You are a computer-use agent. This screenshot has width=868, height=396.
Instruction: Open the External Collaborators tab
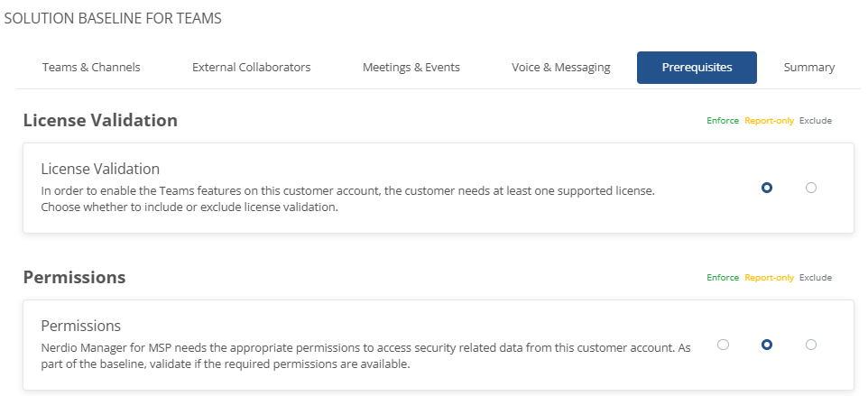click(252, 68)
